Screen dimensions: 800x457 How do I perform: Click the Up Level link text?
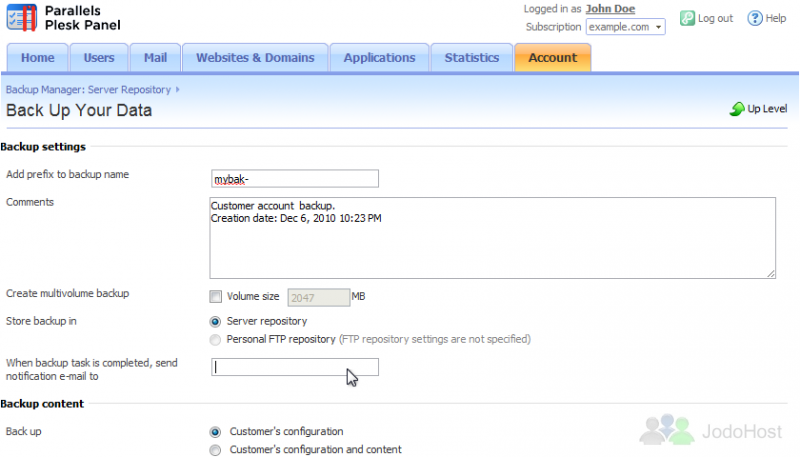click(767, 109)
